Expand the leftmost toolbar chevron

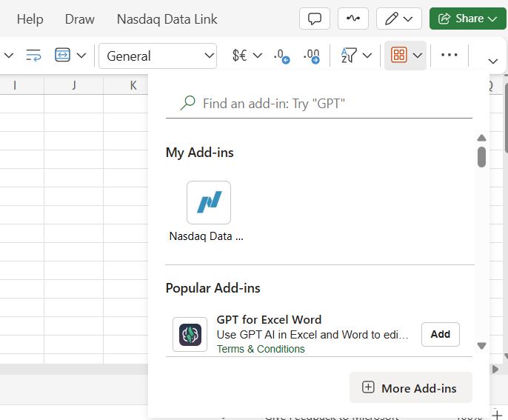tap(9, 56)
